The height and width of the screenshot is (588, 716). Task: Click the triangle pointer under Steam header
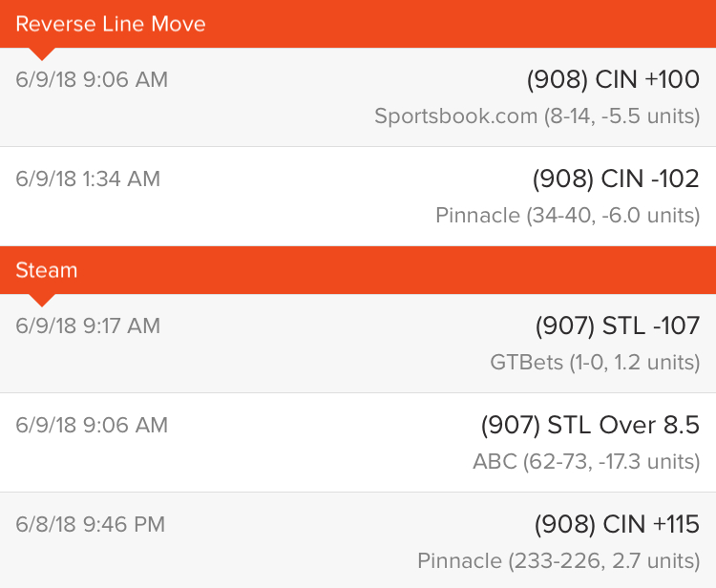click(42, 300)
